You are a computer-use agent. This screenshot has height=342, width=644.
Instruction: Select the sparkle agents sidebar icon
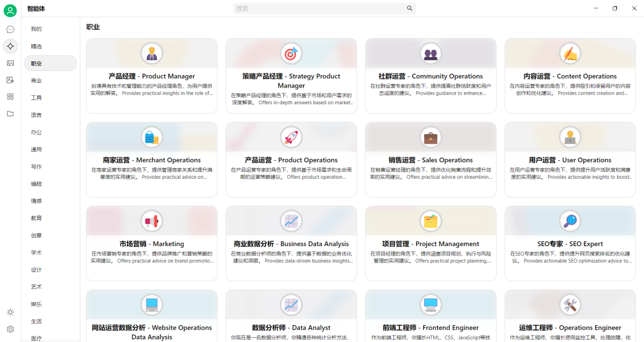coord(10,46)
